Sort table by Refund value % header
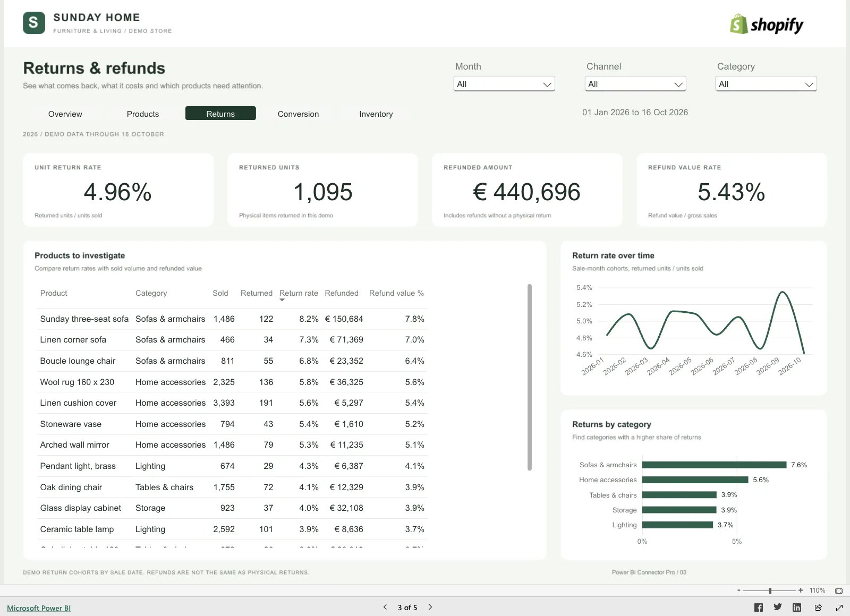The width and height of the screenshot is (850, 616). [x=396, y=293]
